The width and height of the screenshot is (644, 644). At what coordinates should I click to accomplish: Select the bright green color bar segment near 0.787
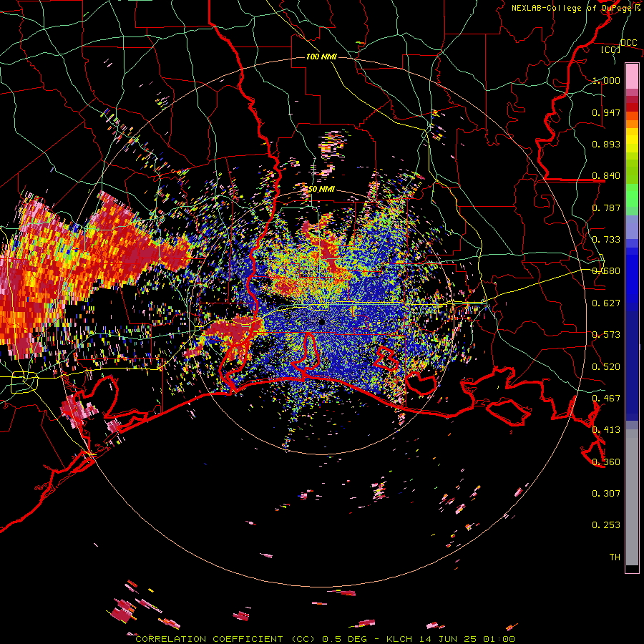[x=632, y=196]
